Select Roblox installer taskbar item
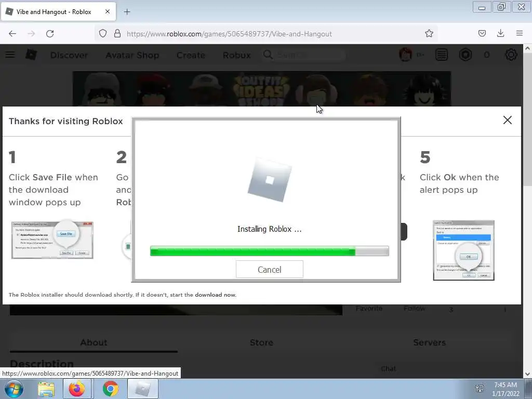This screenshot has width=532, height=399. coord(143,389)
